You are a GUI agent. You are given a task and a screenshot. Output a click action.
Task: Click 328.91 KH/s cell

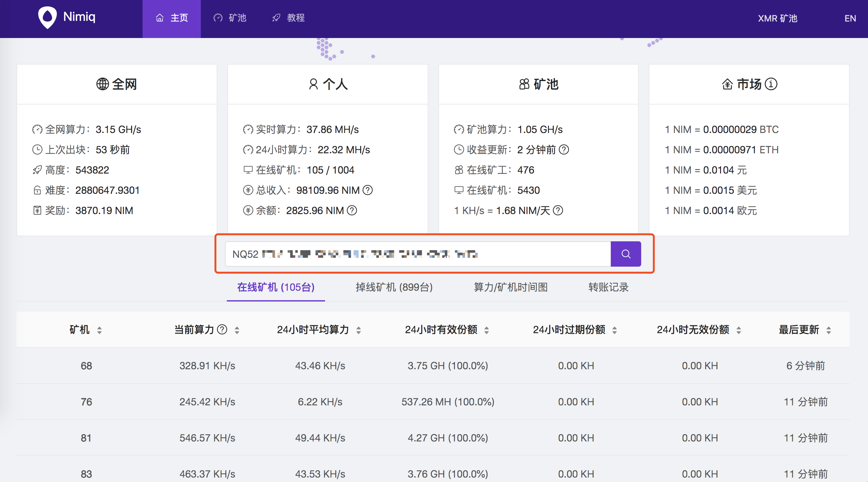207,366
